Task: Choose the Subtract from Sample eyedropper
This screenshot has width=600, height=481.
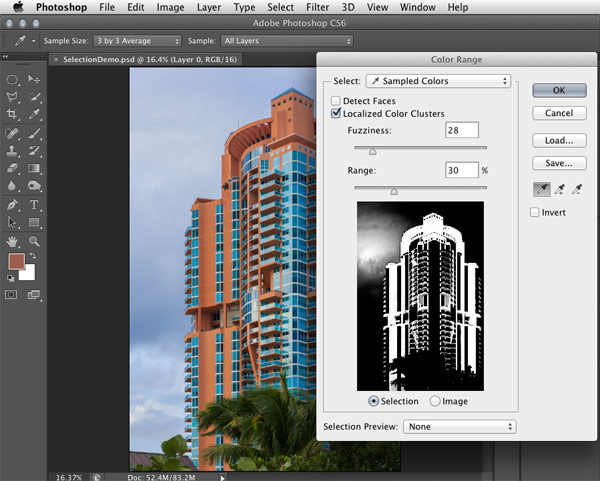Action: point(577,189)
